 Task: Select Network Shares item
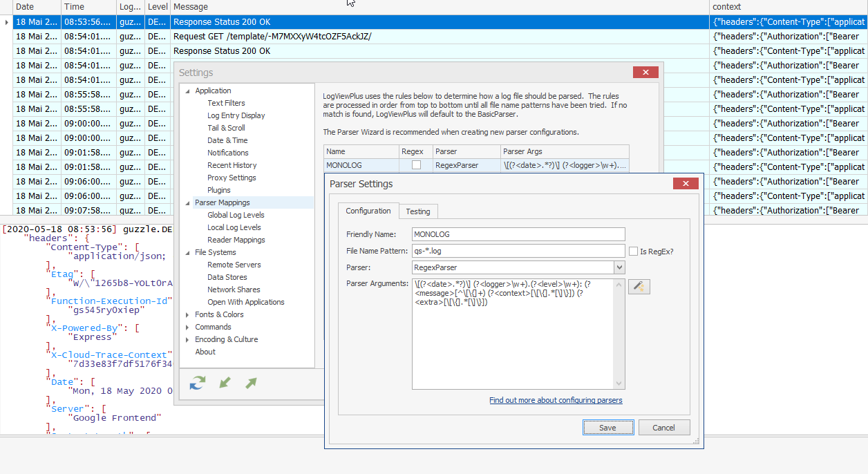234,290
